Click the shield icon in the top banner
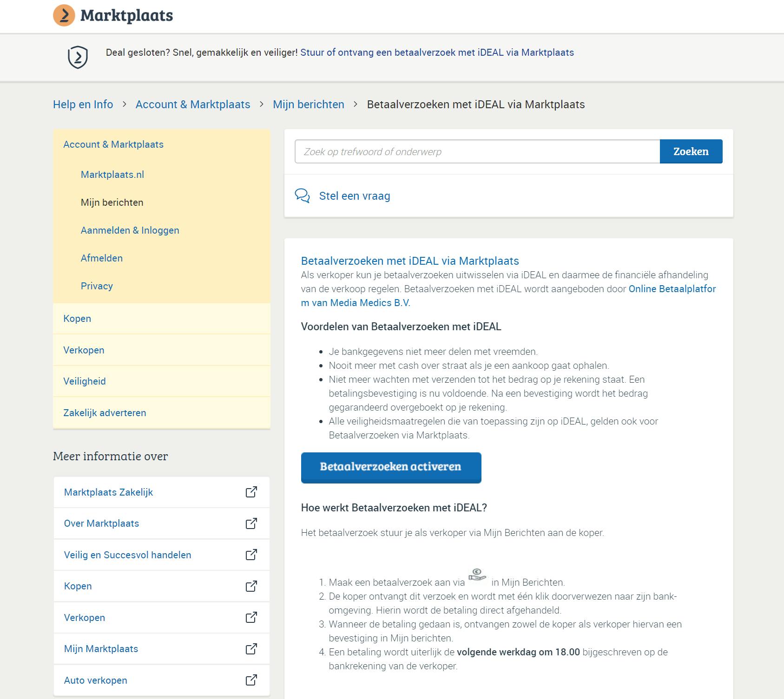 point(78,57)
